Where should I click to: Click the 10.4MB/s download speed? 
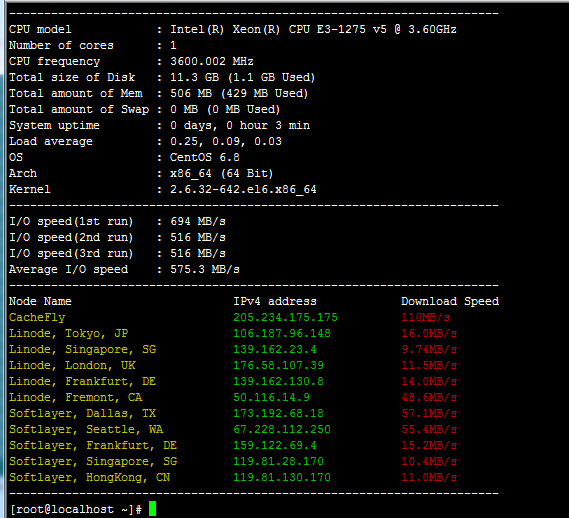[429, 461]
